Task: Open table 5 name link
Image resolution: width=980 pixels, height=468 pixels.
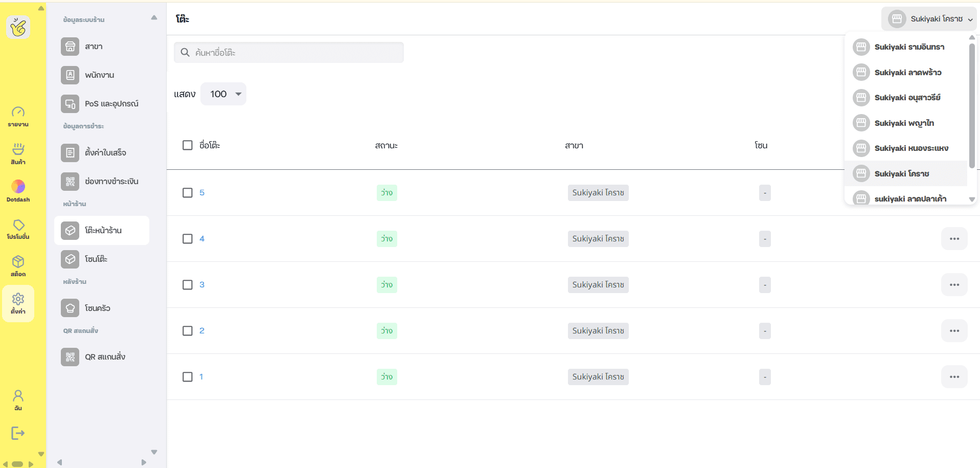Action: pyautogui.click(x=202, y=193)
